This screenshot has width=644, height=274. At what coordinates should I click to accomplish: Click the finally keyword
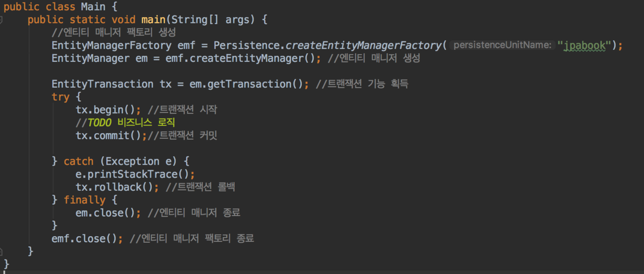[x=84, y=200]
